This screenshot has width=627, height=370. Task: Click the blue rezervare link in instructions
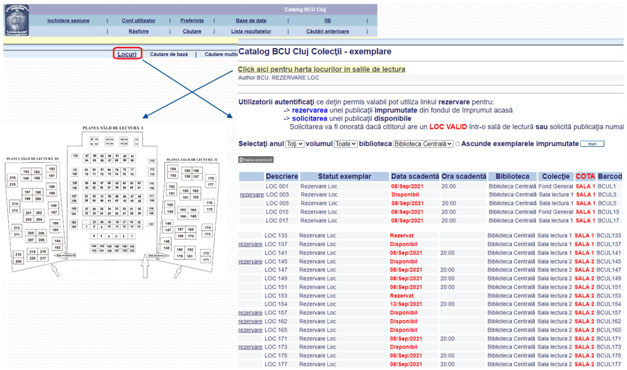point(310,110)
